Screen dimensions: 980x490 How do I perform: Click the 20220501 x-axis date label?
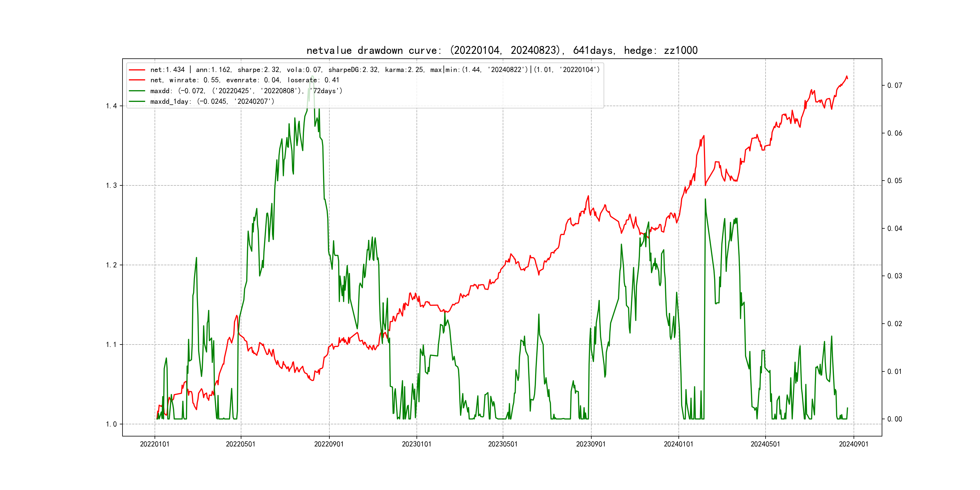click(240, 444)
